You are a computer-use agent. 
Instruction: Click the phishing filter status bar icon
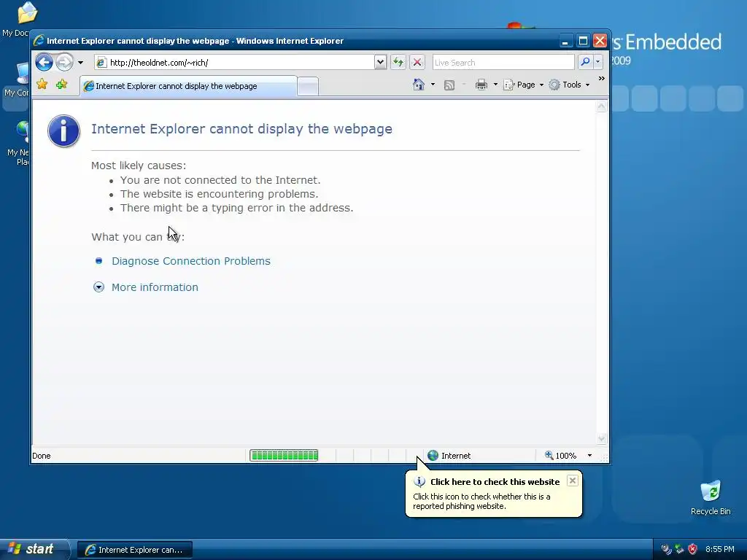click(414, 456)
